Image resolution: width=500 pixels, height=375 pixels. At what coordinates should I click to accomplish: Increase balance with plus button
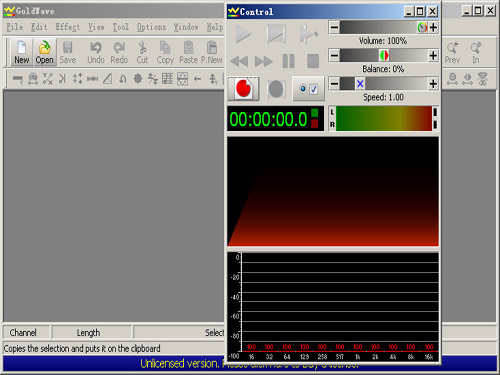coord(433,56)
